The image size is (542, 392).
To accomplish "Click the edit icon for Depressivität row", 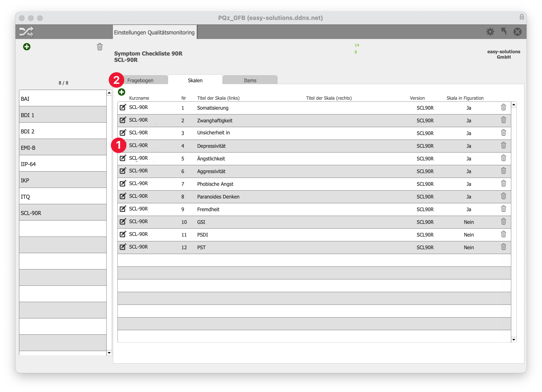I will [x=124, y=145].
